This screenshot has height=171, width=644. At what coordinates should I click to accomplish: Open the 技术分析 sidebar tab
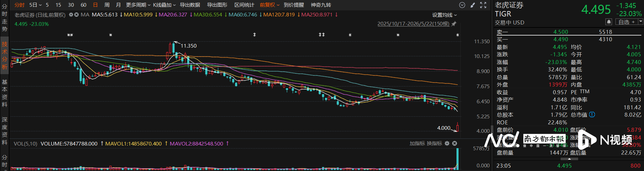[x=4, y=55]
